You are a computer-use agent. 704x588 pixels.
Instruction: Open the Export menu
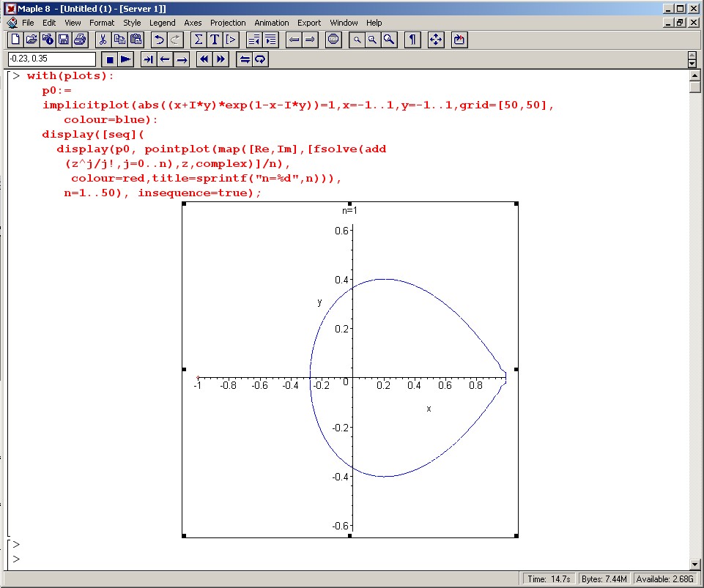click(x=309, y=23)
